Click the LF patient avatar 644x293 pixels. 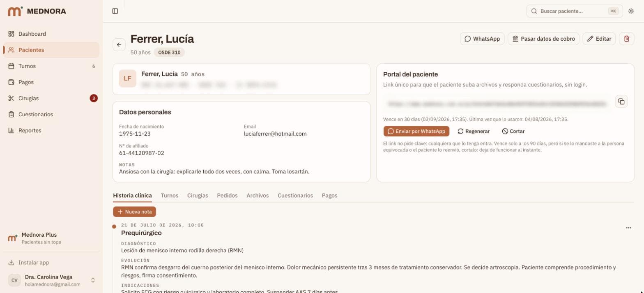point(127,78)
